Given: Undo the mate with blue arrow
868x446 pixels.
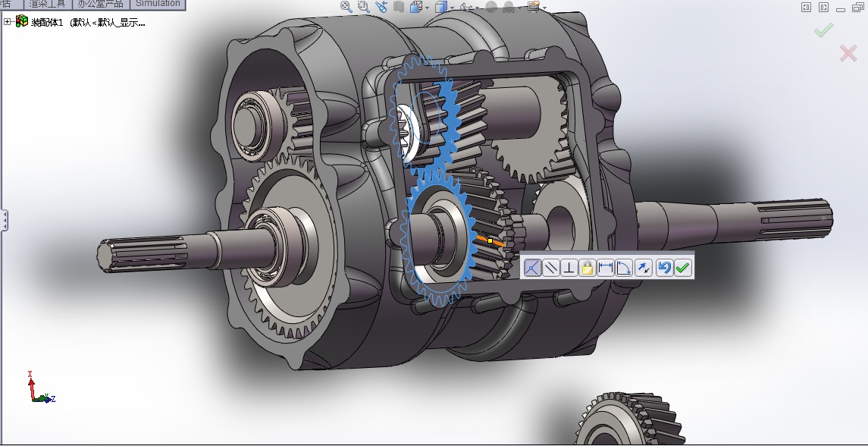Looking at the screenshot, I should point(664,269).
